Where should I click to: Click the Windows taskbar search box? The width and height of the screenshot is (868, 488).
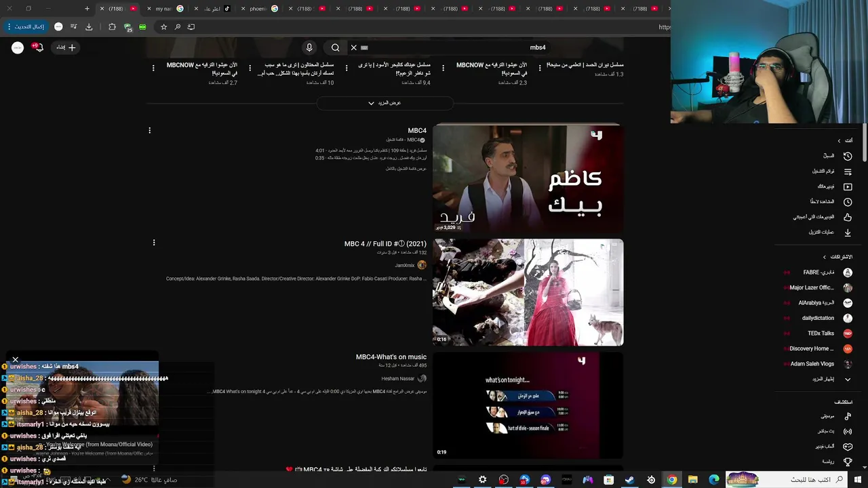787,480
